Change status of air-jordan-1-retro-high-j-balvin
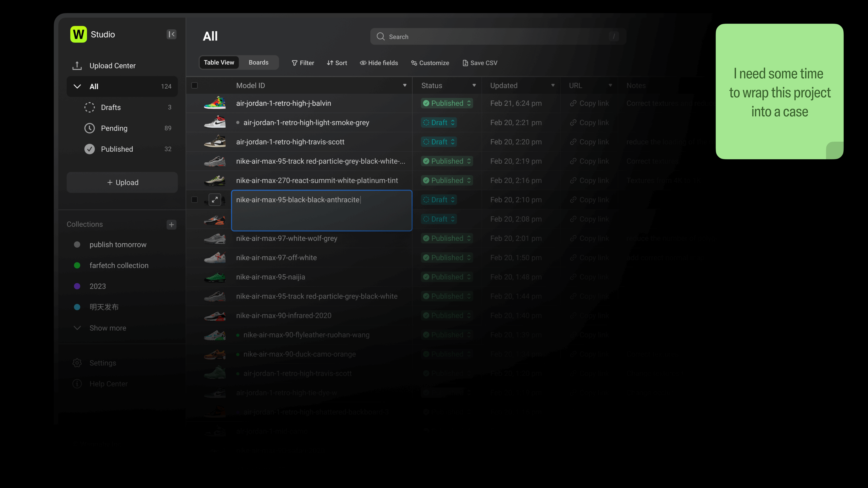The width and height of the screenshot is (868, 488). click(x=447, y=103)
